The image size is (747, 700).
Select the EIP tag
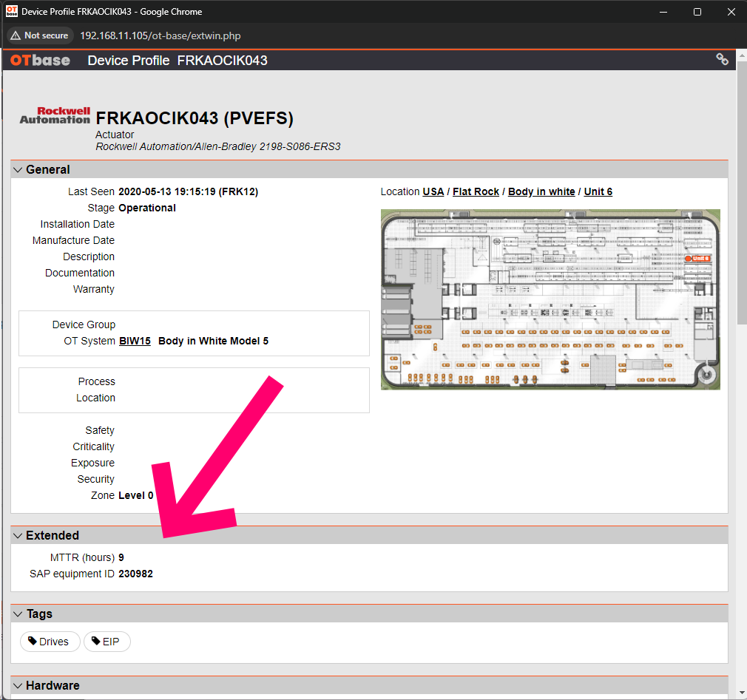coord(107,642)
